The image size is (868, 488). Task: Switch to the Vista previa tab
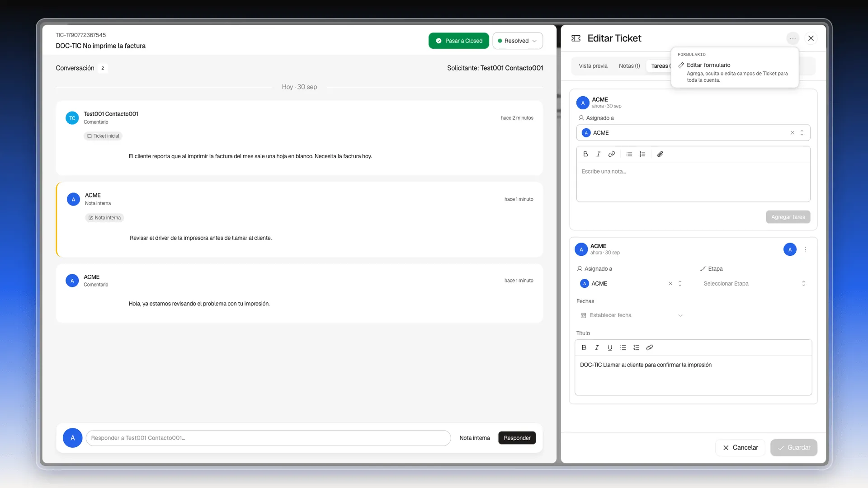coord(593,66)
